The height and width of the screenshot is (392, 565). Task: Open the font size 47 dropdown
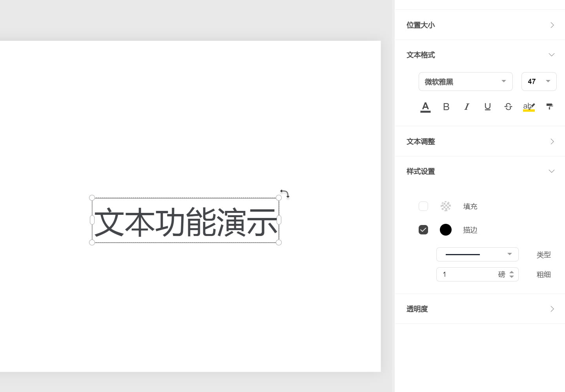coord(539,82)
